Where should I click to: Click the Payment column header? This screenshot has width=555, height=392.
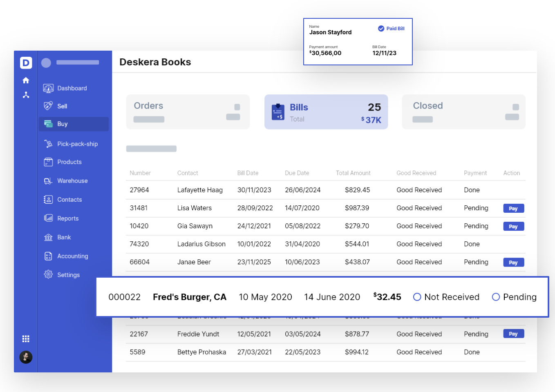pos(475,173)
